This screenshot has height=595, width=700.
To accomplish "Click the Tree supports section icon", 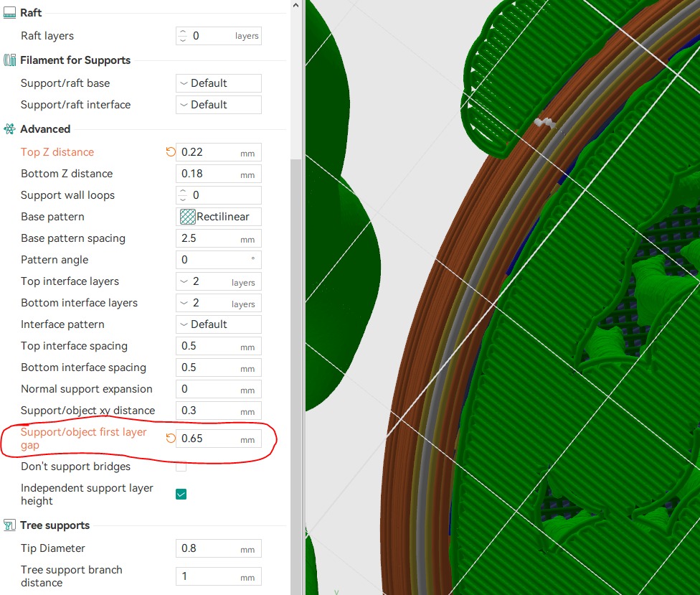I will click(9, 525).
